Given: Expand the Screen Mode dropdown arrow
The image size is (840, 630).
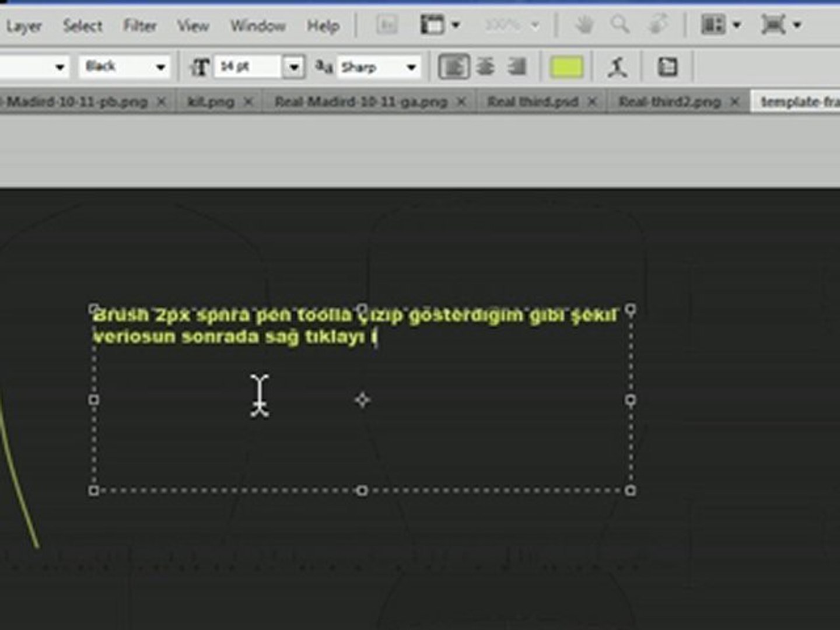Looking at the screenshot, I should point(797,25).
